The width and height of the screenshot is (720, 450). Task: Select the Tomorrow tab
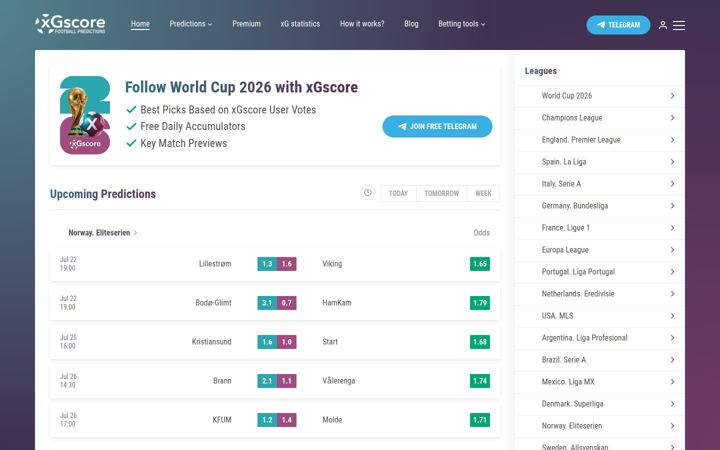442,193
